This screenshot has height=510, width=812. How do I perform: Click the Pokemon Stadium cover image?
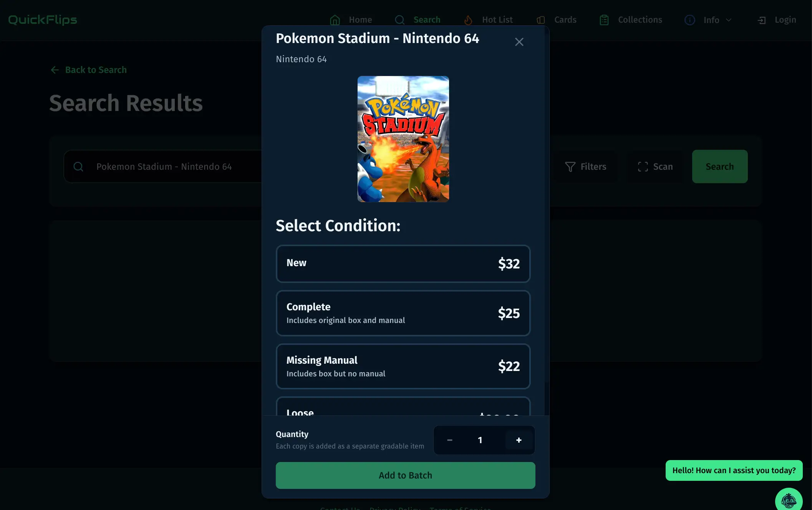coord(403,139)
